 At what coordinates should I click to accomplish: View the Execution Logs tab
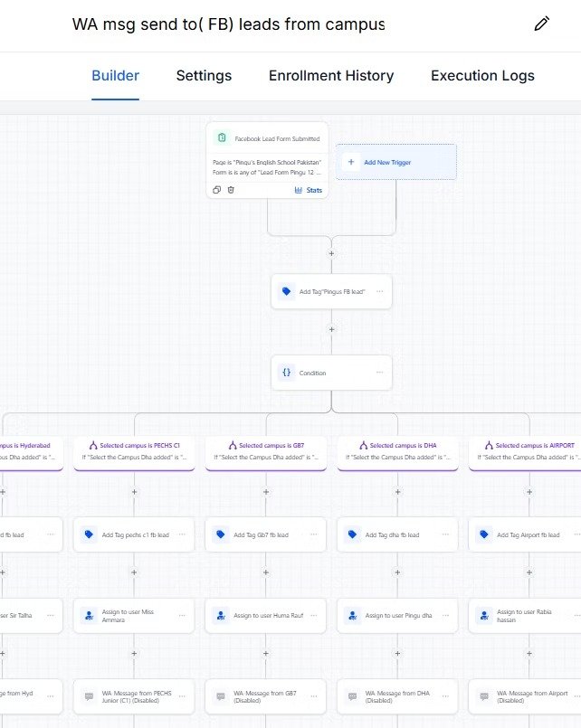click(482, 76)
